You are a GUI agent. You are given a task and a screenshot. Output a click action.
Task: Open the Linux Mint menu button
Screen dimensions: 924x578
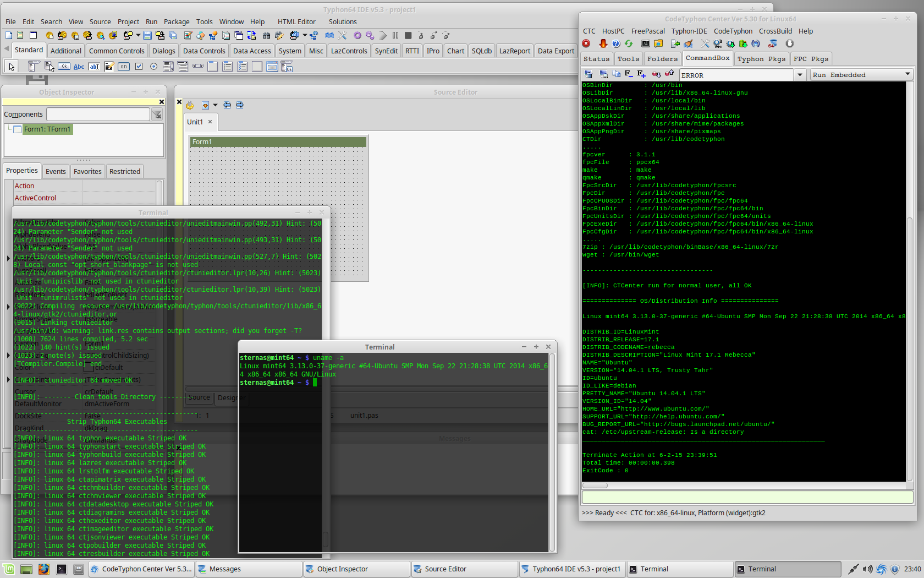click(8, 569)
